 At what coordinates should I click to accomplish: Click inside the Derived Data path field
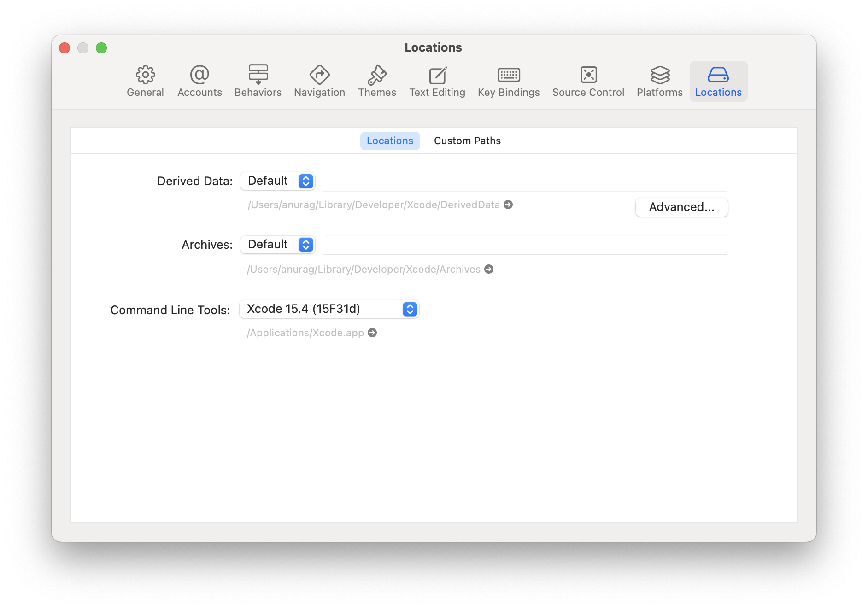click(x=525, y=181)
